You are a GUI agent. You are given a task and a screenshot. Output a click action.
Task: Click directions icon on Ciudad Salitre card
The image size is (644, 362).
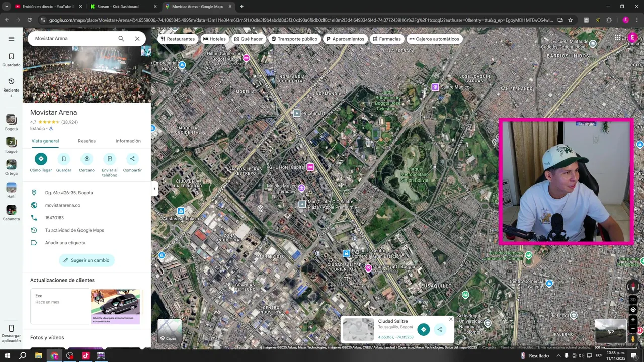tap(423, 329)
